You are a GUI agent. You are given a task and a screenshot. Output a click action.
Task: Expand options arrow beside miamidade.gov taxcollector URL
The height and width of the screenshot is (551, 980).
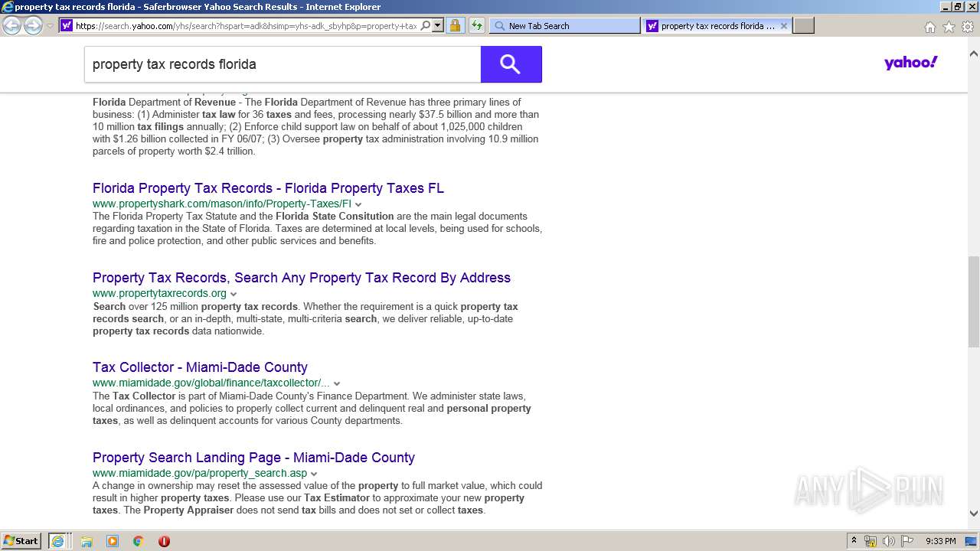337,383
